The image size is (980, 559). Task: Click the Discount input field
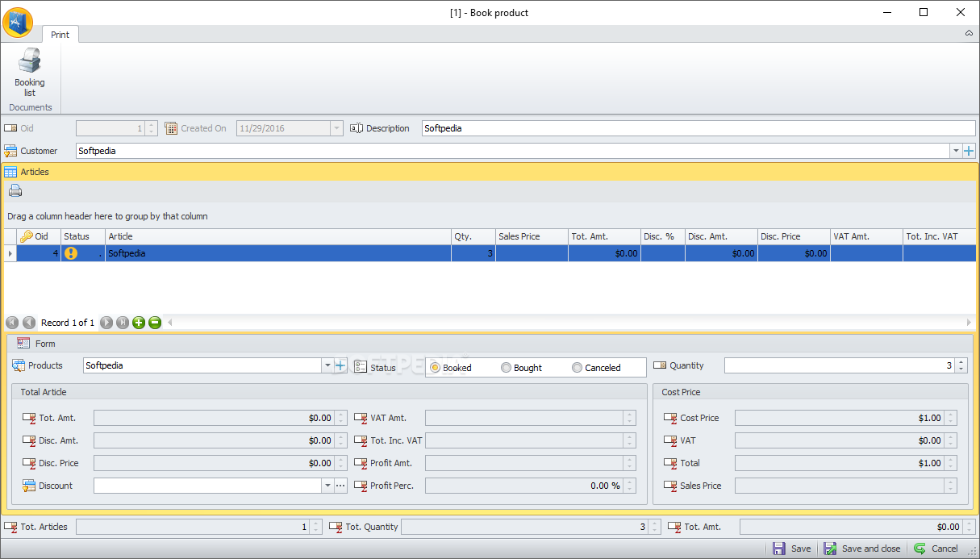[x=208, y=486]
